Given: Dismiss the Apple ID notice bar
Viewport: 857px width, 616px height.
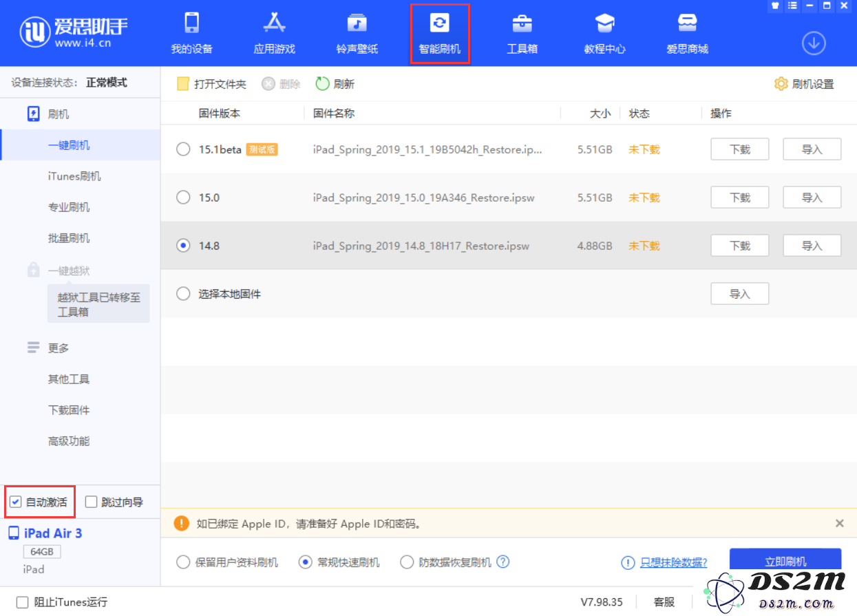Looking at the screenshot, I should [x=840, y=523].
